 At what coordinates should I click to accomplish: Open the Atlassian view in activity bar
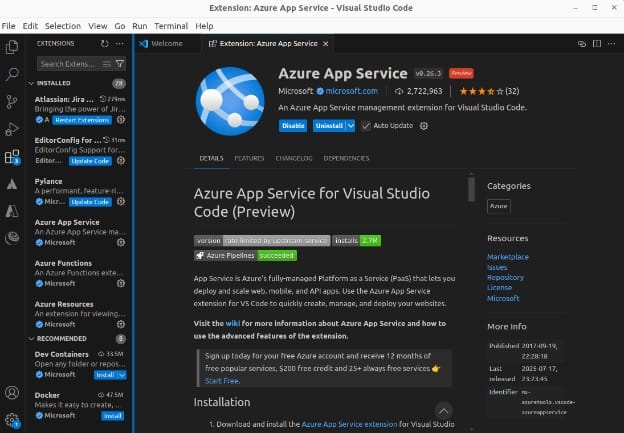tap(12, 184)
